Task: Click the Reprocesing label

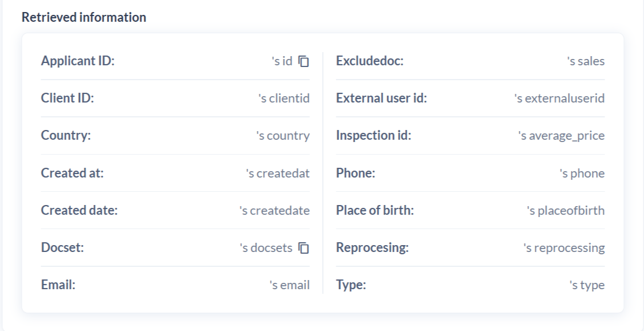Action: (x=372, y=248)
